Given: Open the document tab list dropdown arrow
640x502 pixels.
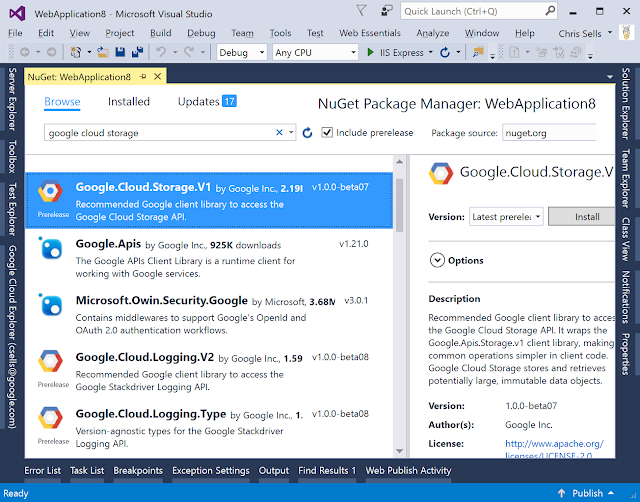Looking at the screenshot, I should click(x=610, y=77).
